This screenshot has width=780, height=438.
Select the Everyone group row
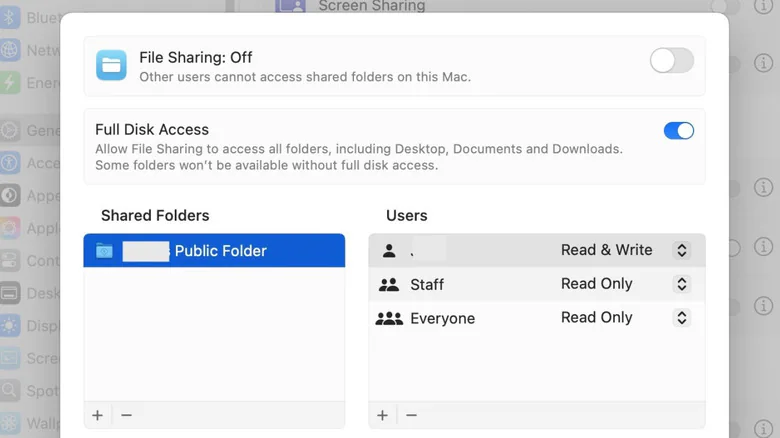coord(537,318)
